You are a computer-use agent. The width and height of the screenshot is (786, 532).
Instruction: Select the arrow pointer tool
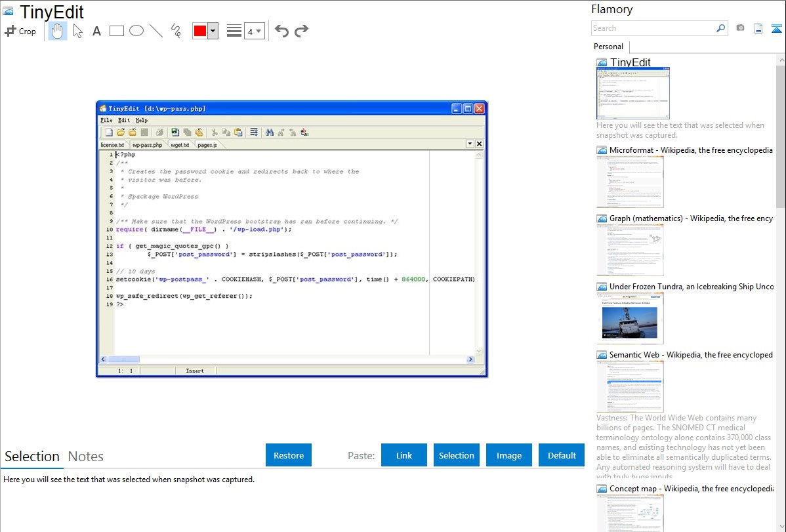pos(77,31)
